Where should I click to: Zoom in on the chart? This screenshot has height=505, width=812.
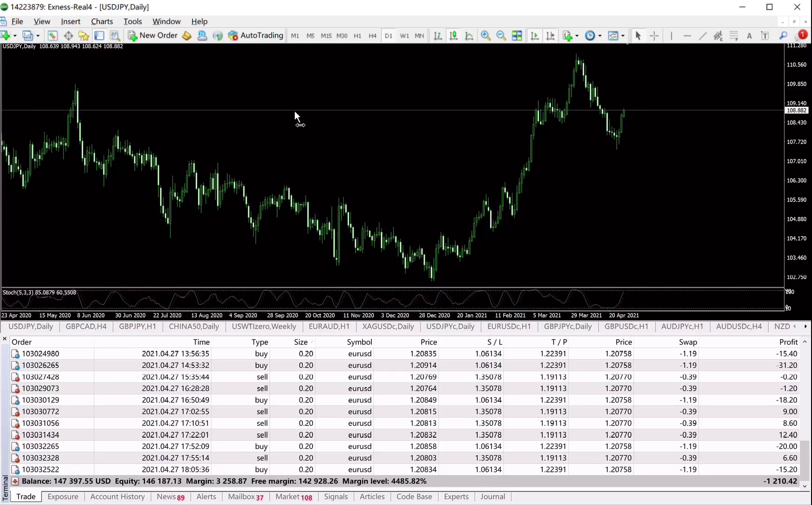coord(486,36)
